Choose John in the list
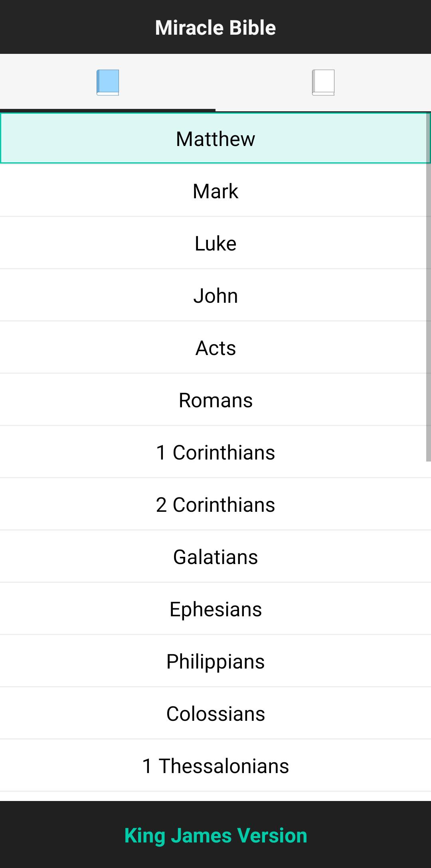 pyautogui.click(x=215, y=295)
